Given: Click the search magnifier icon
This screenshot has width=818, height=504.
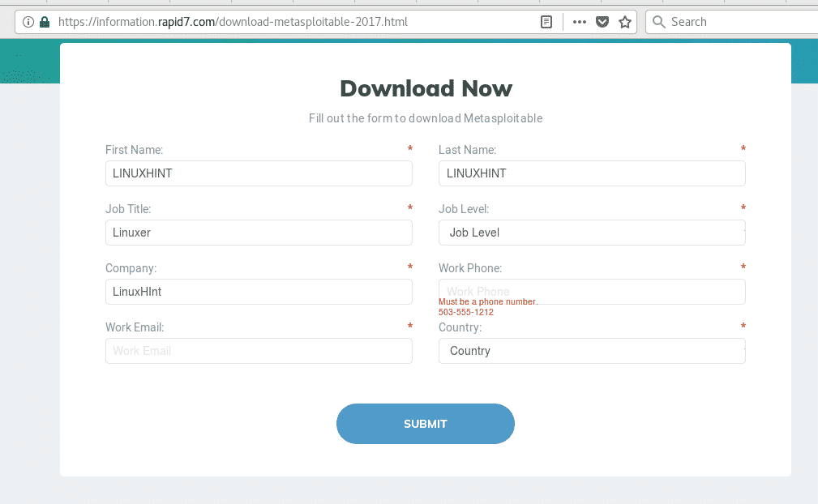Looking at the screenshot, I should click(x=659, y=22).
